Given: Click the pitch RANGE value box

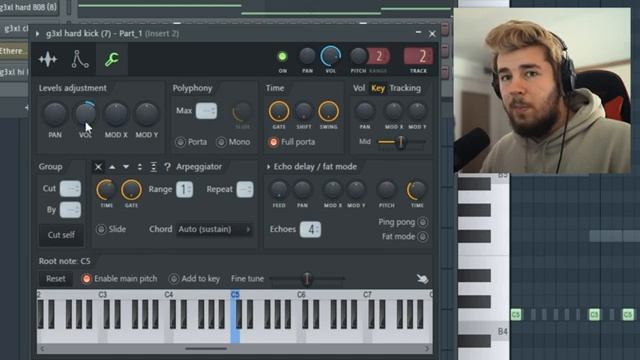Looking at the screenshot, I should [x=379, y=56].
